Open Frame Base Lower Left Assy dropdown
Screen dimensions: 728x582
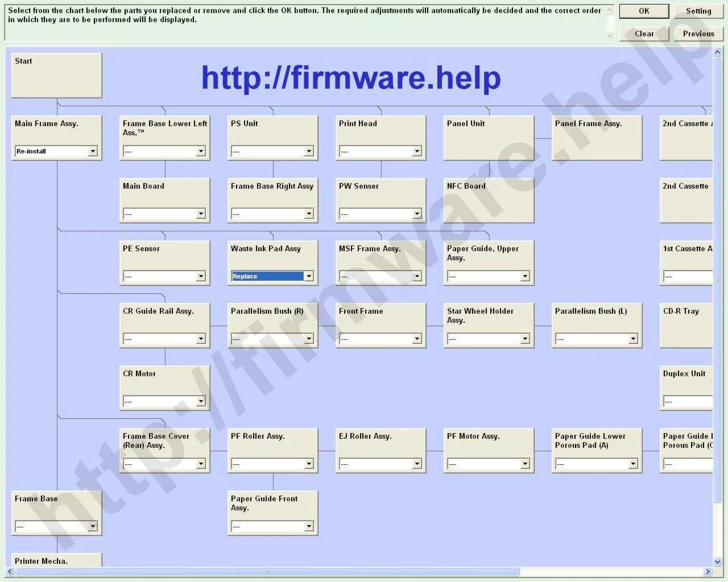pyautogui.click(x=164, y=151)
